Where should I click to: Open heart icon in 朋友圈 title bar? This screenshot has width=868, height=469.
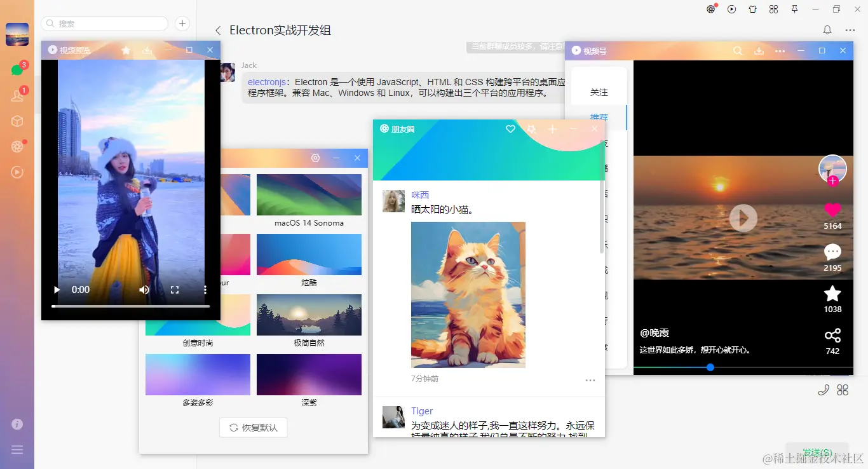pos(510,129)
